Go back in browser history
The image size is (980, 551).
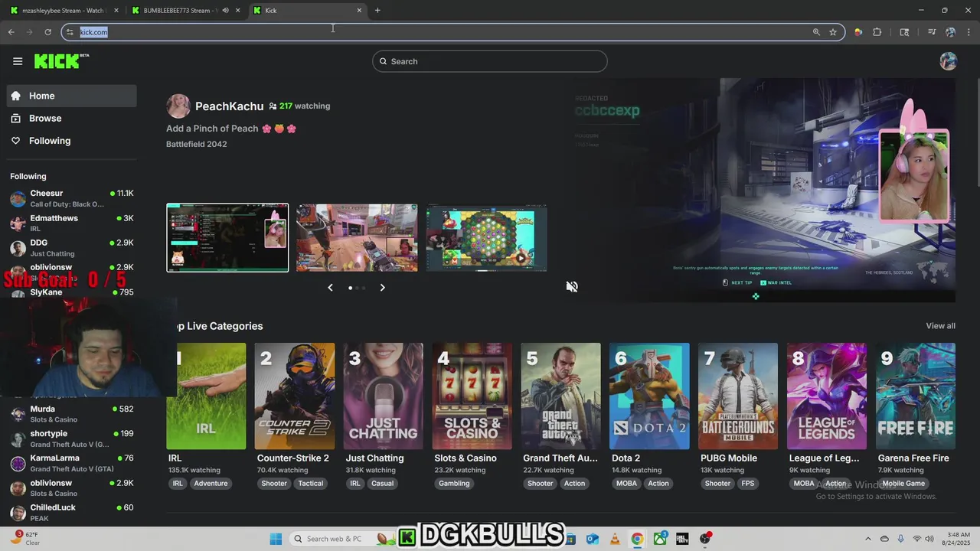pos(11,32)
